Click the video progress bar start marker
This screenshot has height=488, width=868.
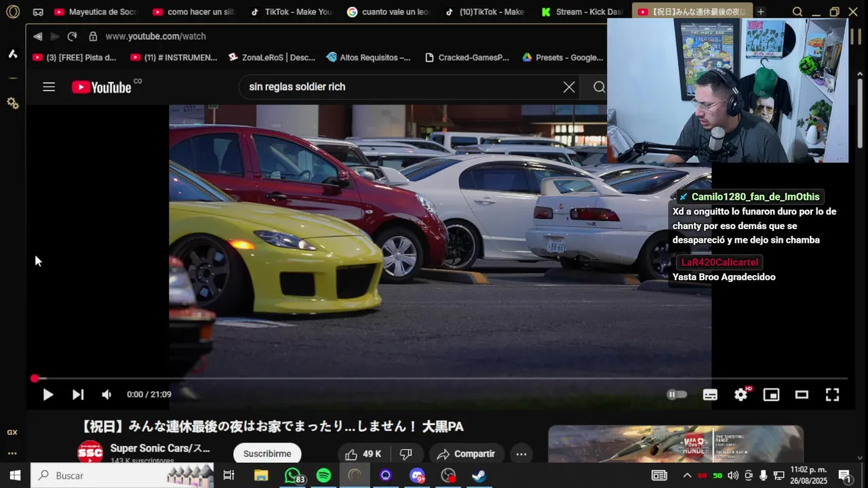click(x=35, y=378)
